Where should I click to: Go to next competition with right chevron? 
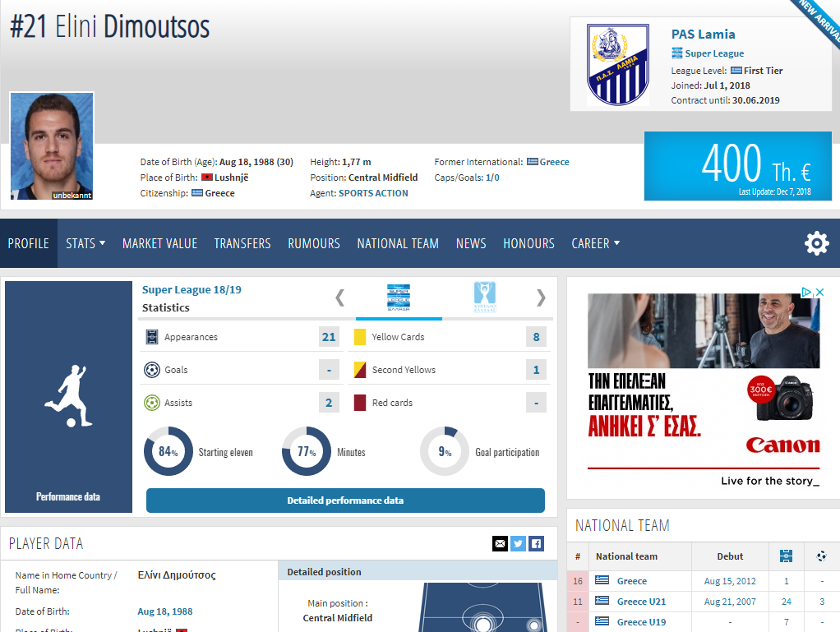[541, 298]
